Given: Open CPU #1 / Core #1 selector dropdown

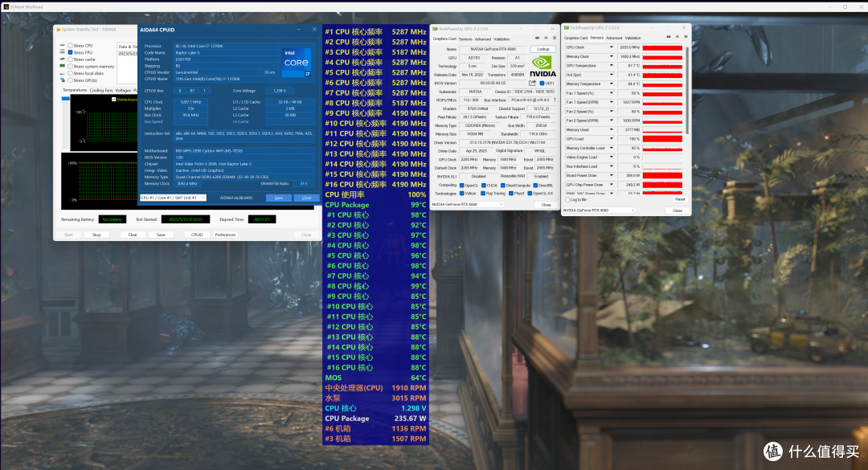Looking at the screenshot, I should click(173, 198).
